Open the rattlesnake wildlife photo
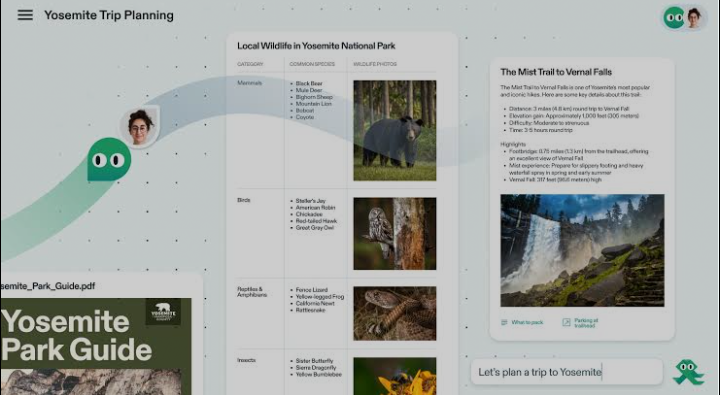 point(394,313)
